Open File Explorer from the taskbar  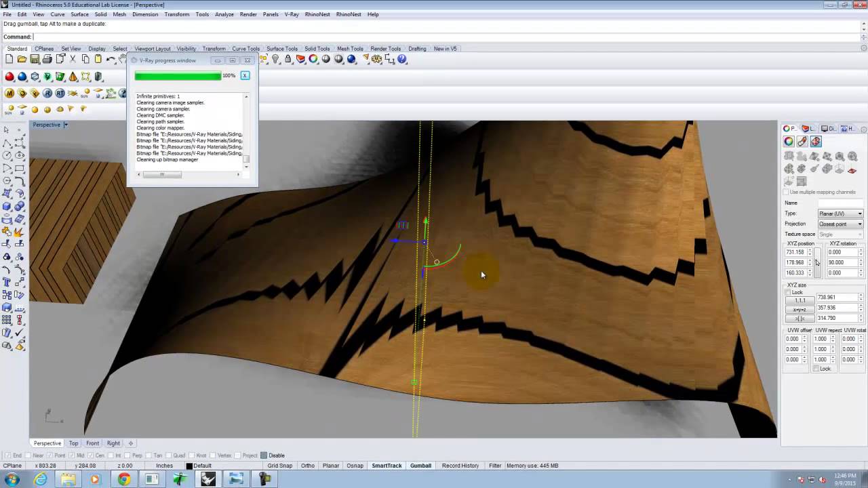[x=68, y=479]
